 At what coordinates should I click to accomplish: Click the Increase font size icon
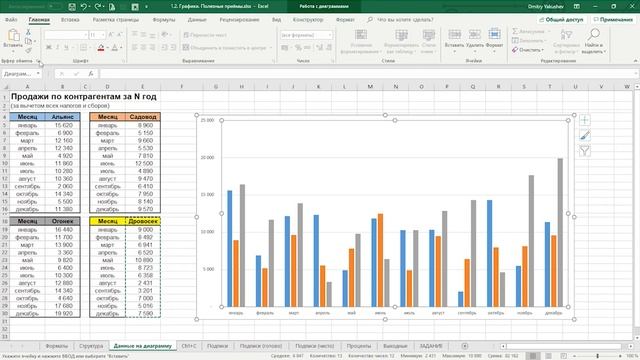click(x=111, y=35)
